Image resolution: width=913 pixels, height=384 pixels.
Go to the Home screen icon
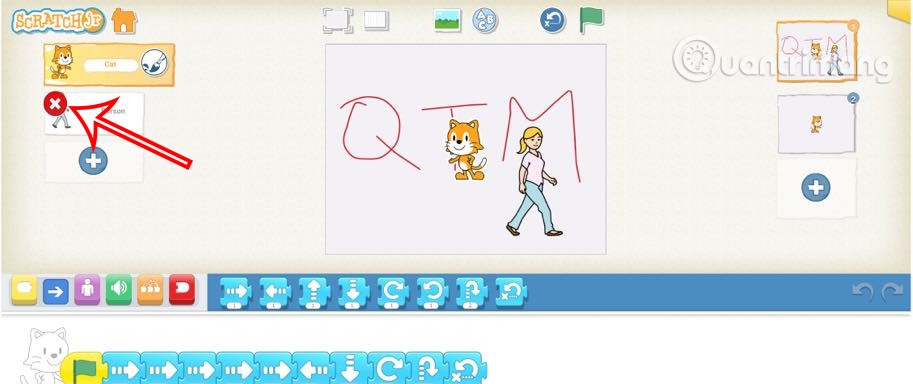124,21
